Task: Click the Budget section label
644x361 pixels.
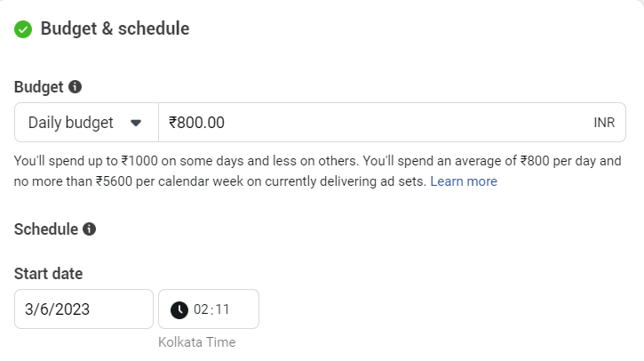Action: pyautogui.click(x=38, y=87)
